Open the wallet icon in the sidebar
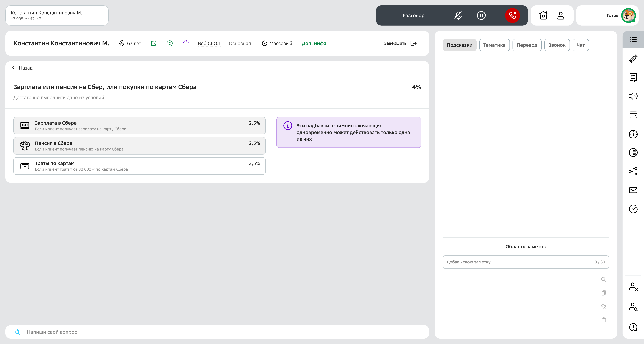 633,115
